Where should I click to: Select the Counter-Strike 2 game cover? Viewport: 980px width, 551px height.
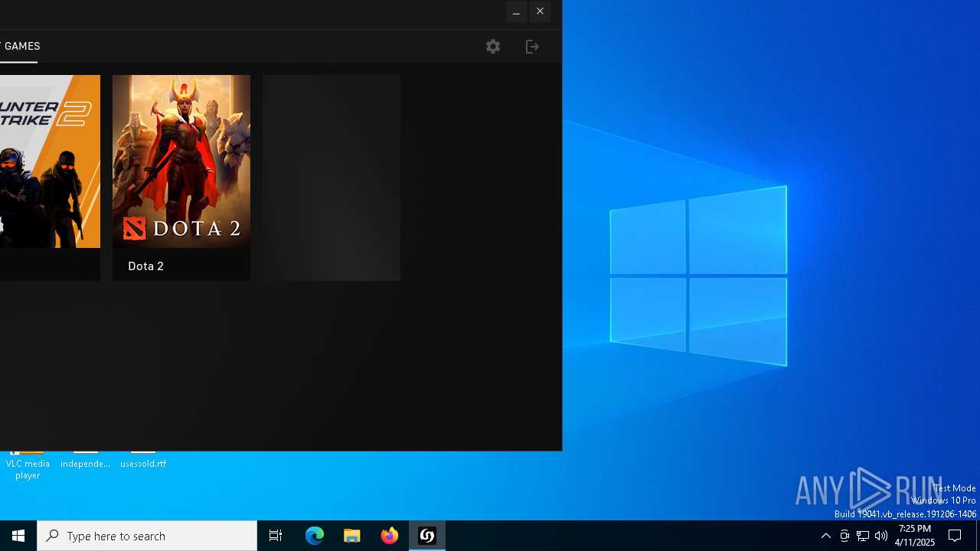point(50,161)
